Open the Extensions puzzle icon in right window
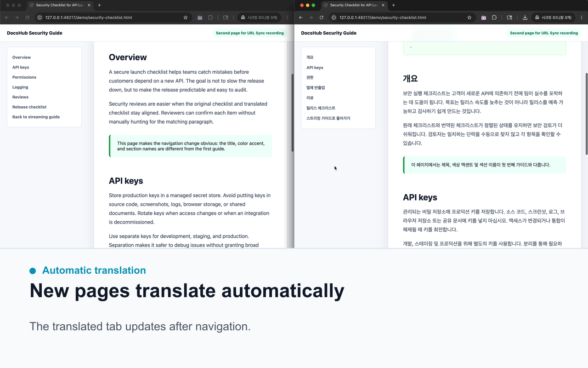The width and height of the screenshot is (588, 368). pos(494,17)
